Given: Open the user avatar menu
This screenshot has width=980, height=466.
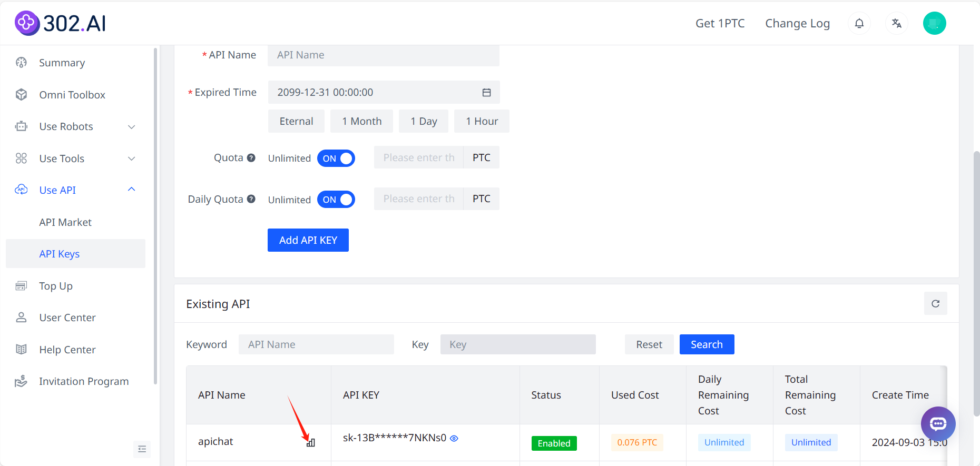Looking at the screenshot, I should coord(935,23).
